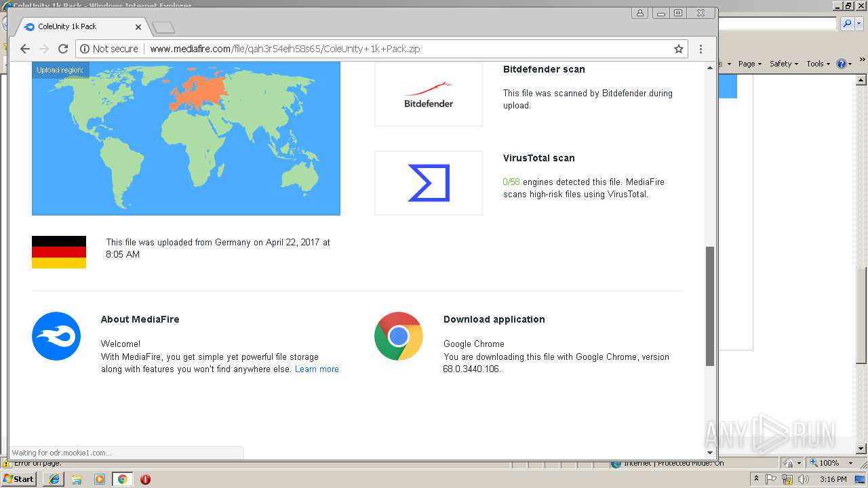
Task: Go back using Chrome's back arrow
Action: coord(25,49)
